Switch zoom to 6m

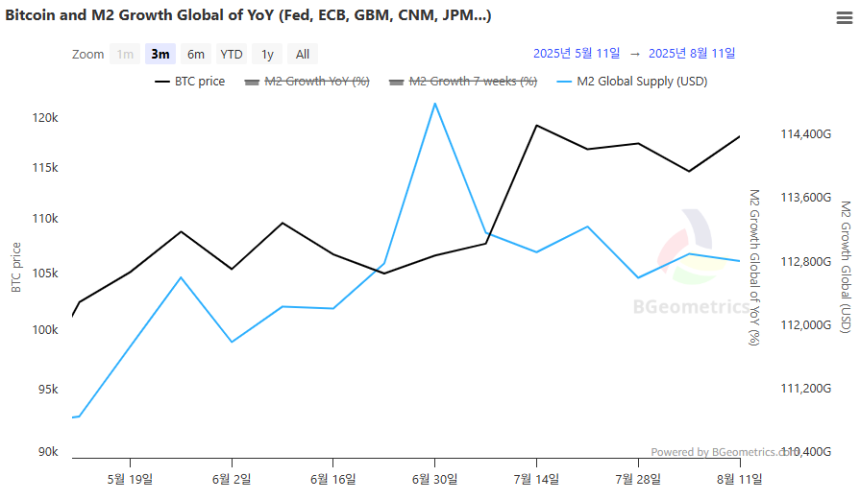(x=196, y=54)
